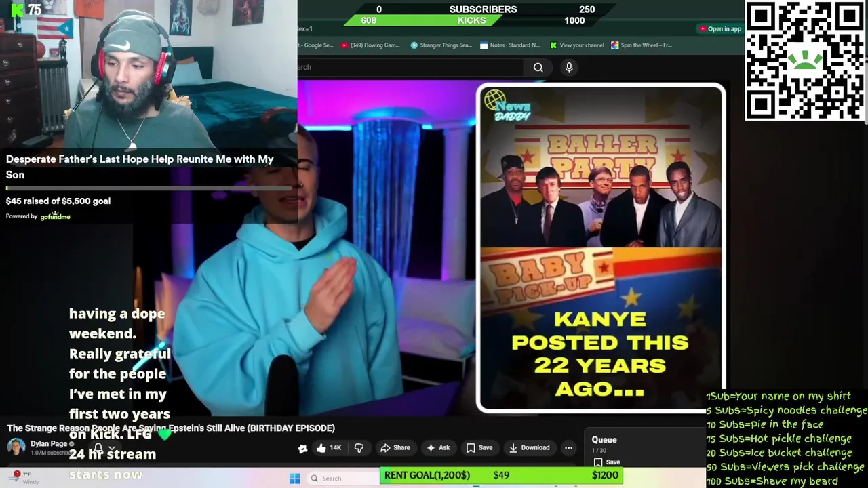
Task: Click the '$45 raised of $5,500 goal' text
Action: [x=58, y=201]
